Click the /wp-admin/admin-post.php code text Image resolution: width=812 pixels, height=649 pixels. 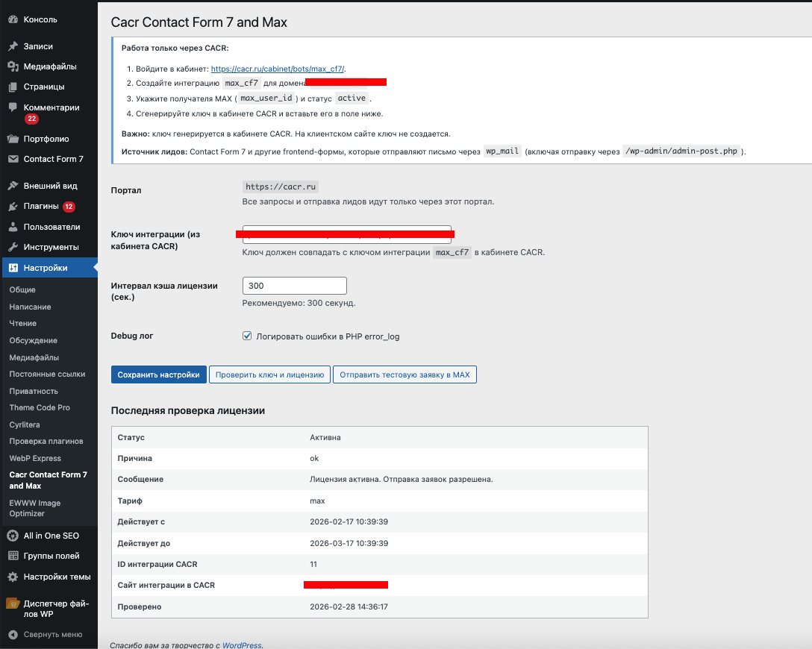pyautogui.click(x=681, y=151)
